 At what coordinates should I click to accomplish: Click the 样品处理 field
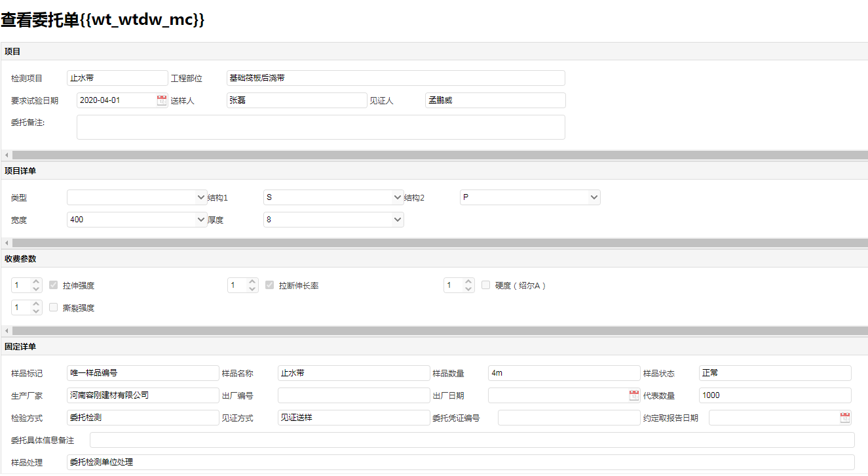[461, 462]
